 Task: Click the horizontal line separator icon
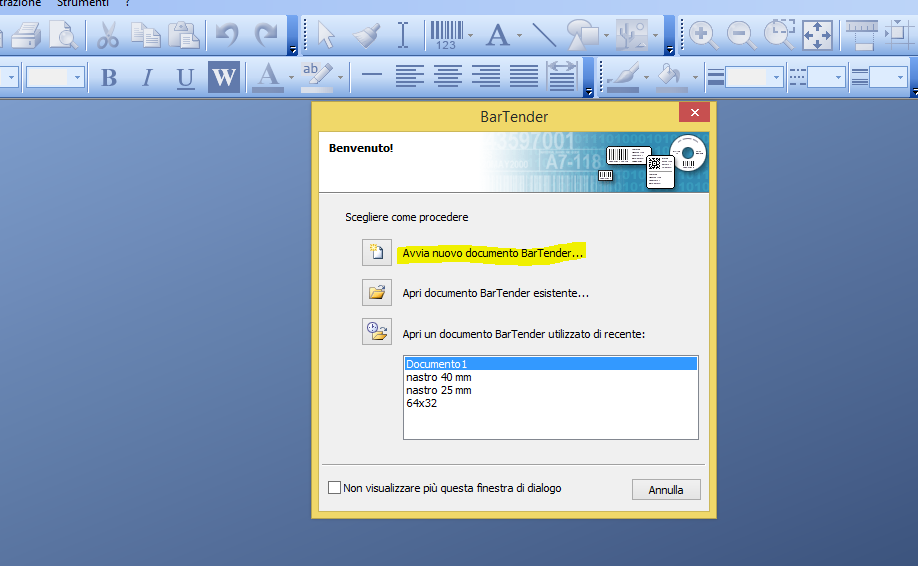click(x=372, y=75)
